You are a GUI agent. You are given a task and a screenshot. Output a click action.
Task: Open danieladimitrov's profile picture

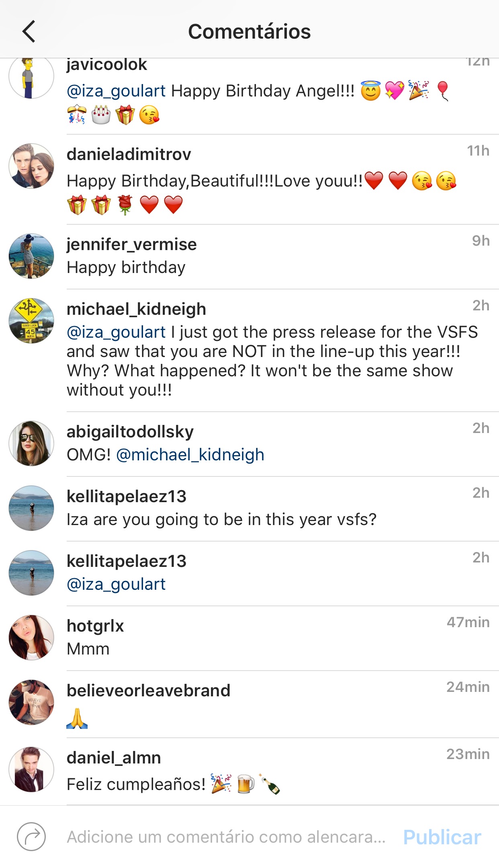[x=31, y=166]
